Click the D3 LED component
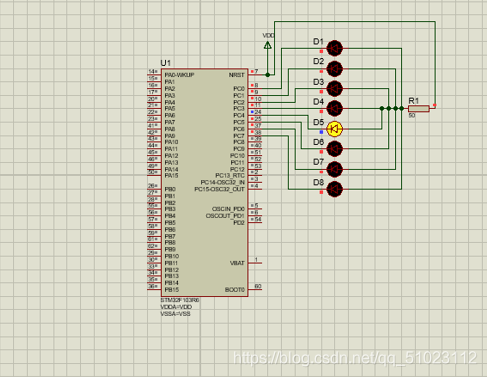Image resolution: width=487 pixels, height=377 pixels. coord(334,89)
